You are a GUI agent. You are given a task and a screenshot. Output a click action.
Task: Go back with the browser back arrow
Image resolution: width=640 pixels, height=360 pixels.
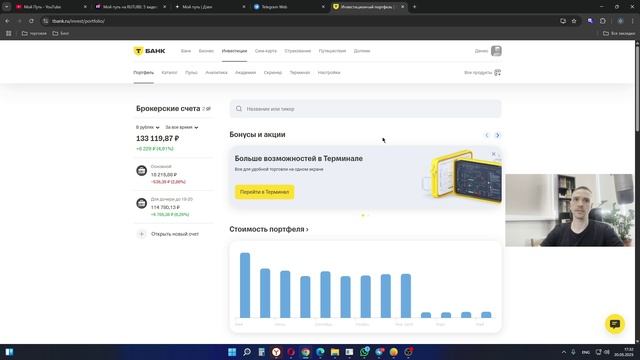(7, 21)
